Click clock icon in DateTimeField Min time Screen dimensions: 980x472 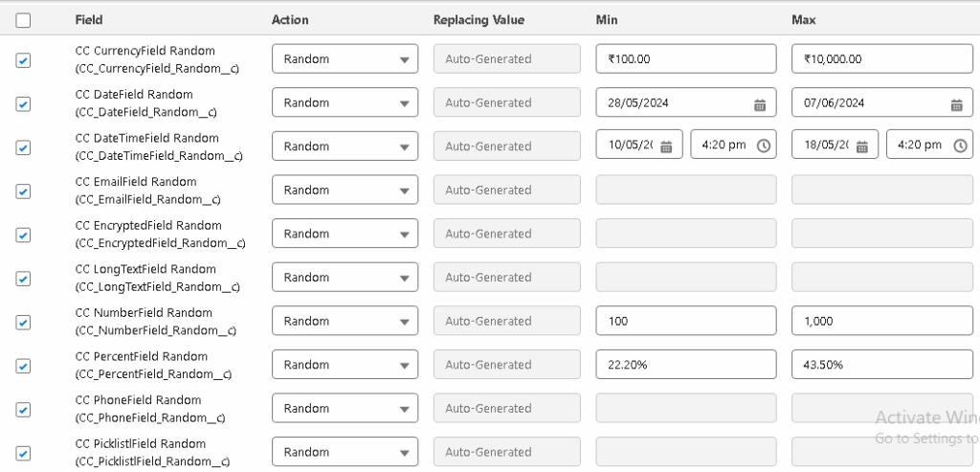click(x=763, y=146)
